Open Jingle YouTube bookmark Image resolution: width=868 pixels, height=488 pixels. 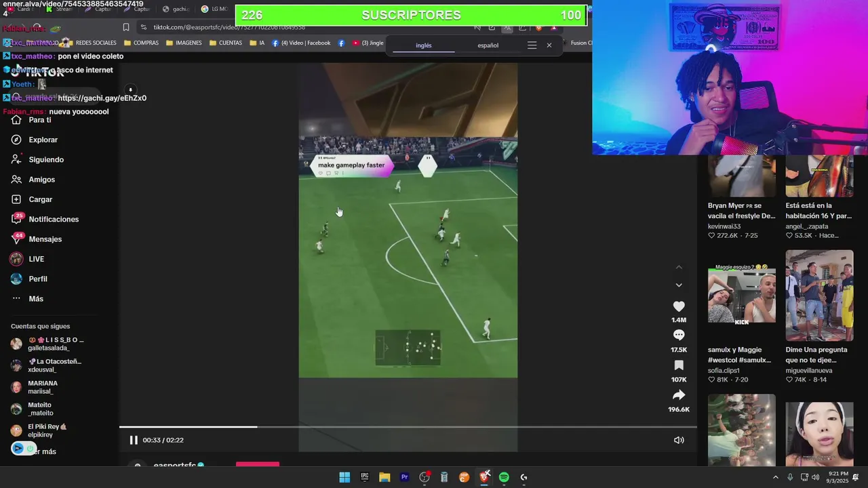[368, 43]
